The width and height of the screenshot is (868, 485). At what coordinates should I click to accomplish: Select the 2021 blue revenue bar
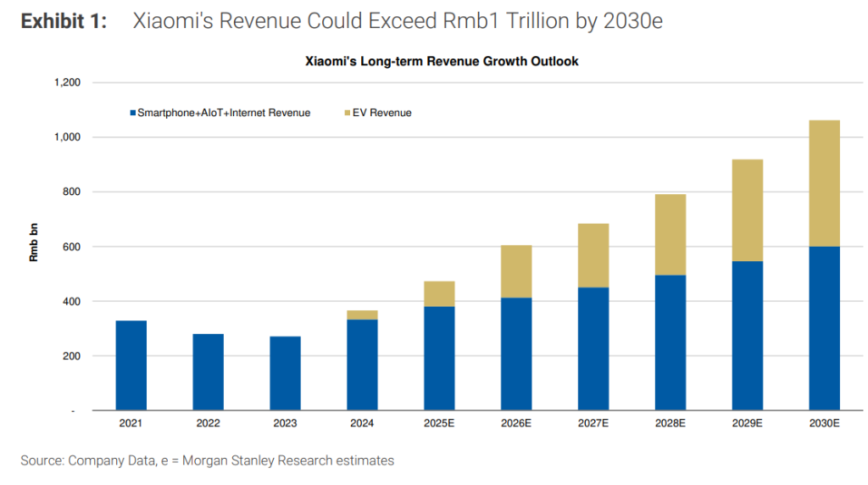[x=131, y=365]
